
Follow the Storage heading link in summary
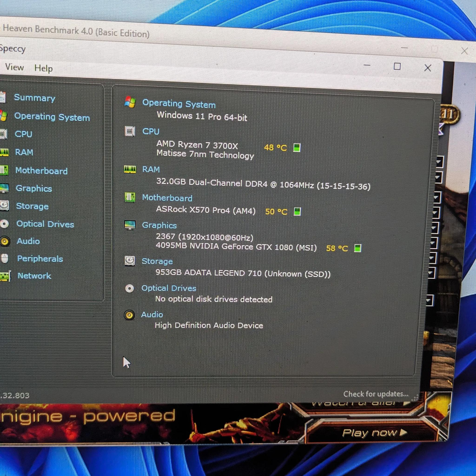click(x=157, y=261)
